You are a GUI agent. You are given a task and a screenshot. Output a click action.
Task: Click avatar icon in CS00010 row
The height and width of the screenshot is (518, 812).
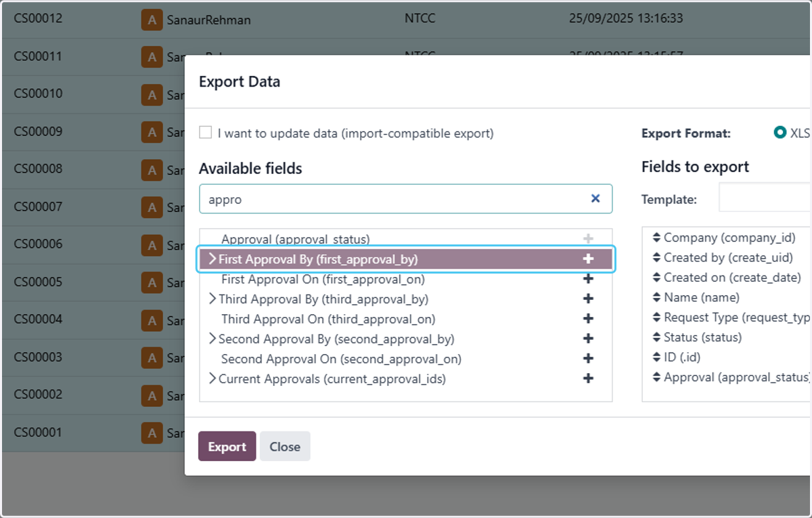tap(152, 94)
